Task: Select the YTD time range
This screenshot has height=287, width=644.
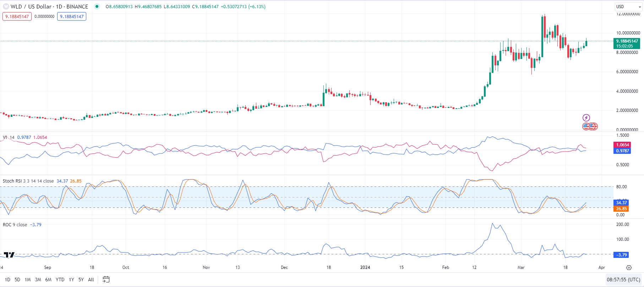Action: (60, 280)
